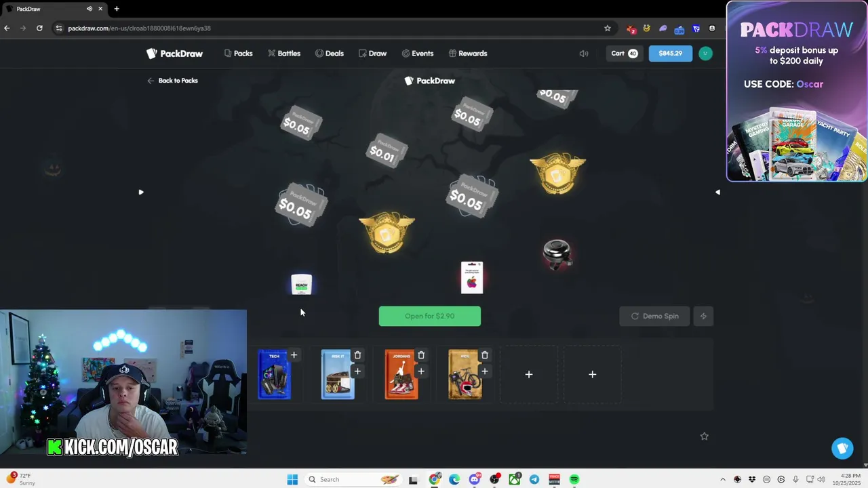Delete the bike RIDE pack

click(485, 355)
